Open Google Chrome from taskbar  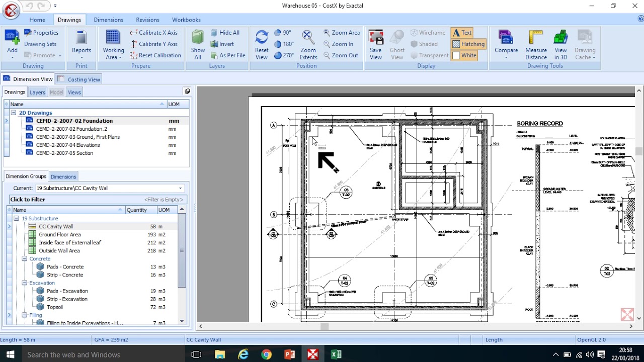(x=266, y=354)
